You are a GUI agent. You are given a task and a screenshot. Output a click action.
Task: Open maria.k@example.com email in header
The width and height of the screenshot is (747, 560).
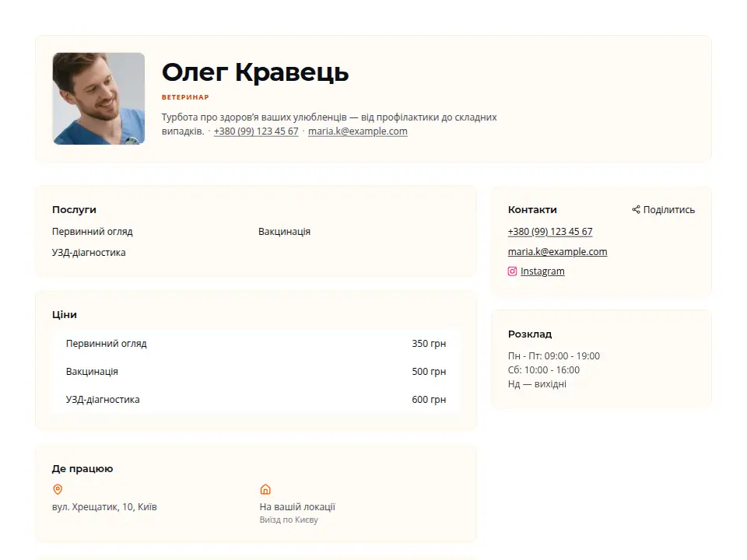[x=358, y=131]
